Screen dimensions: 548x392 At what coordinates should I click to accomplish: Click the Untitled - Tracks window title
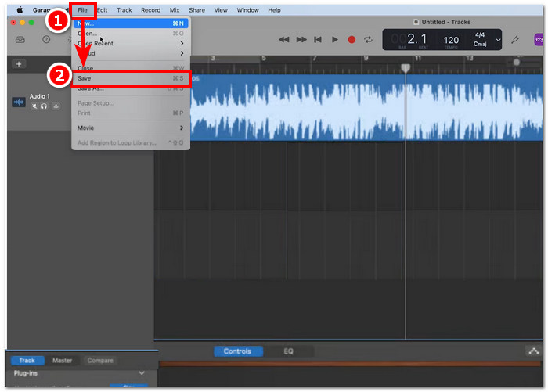(446, 22)
